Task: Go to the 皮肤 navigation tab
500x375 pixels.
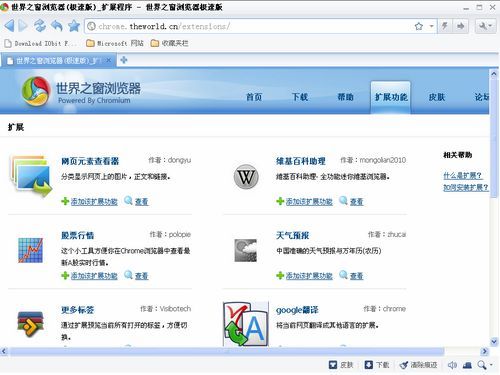Action: 437,97
